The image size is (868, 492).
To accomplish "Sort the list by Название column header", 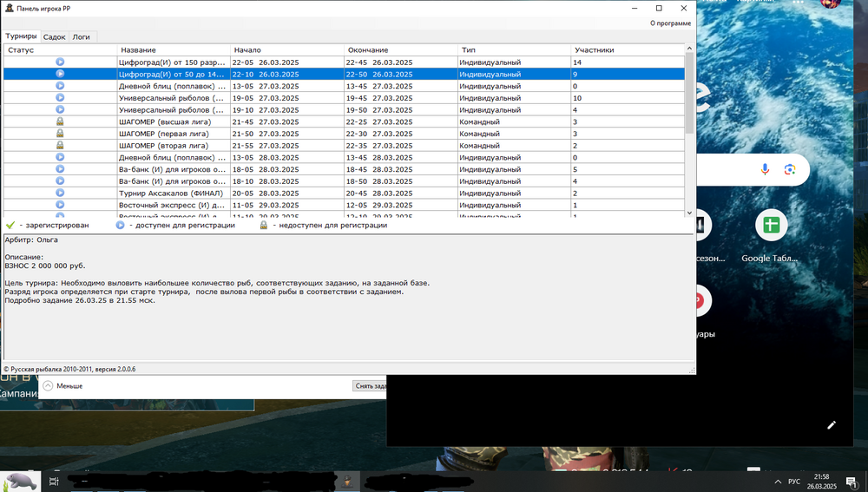I will click(174, 50).
